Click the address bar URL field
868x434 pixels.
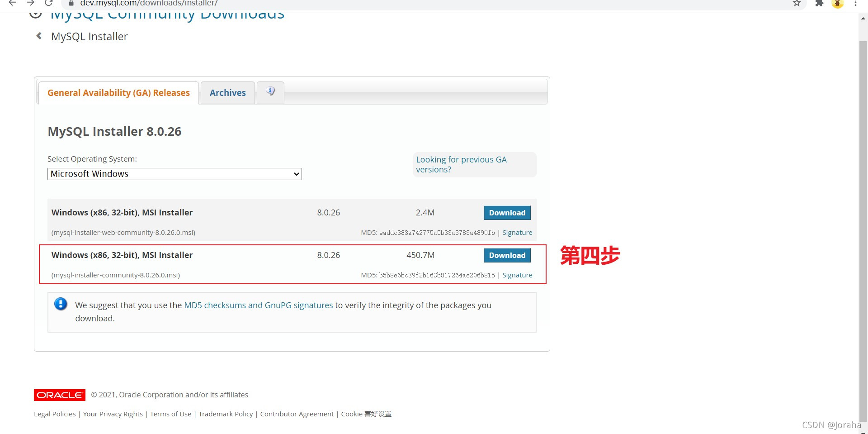coord(425,4)
